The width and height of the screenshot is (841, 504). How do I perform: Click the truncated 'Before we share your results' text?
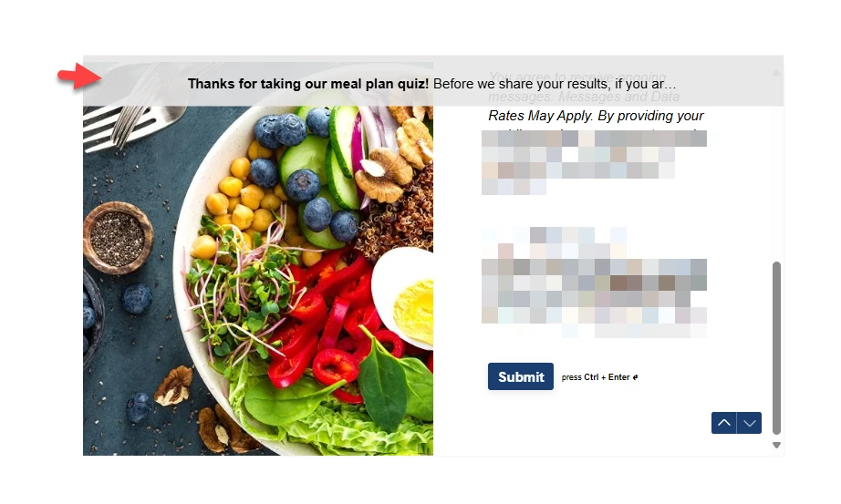pos(555,84)
